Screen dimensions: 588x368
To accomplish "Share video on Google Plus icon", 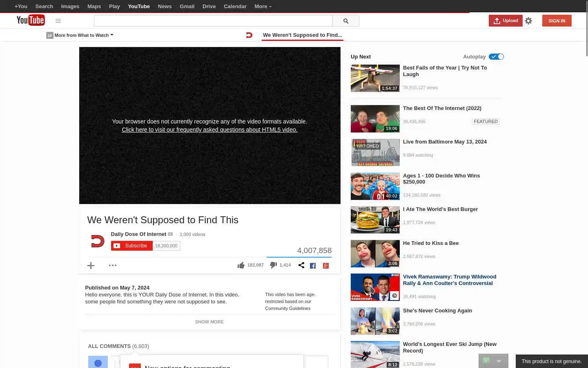I will coord(326,266).
